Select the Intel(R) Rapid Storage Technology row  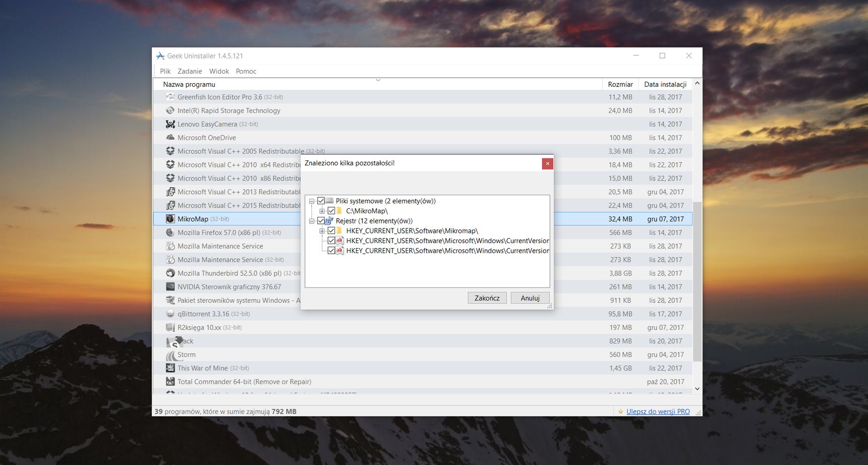coord(422,110)
